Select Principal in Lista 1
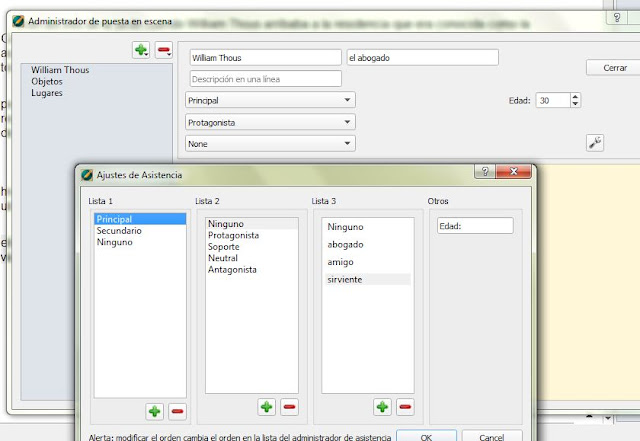Image resolution: width=640 pixels, height=441 pixels. (x=140, y=219)
